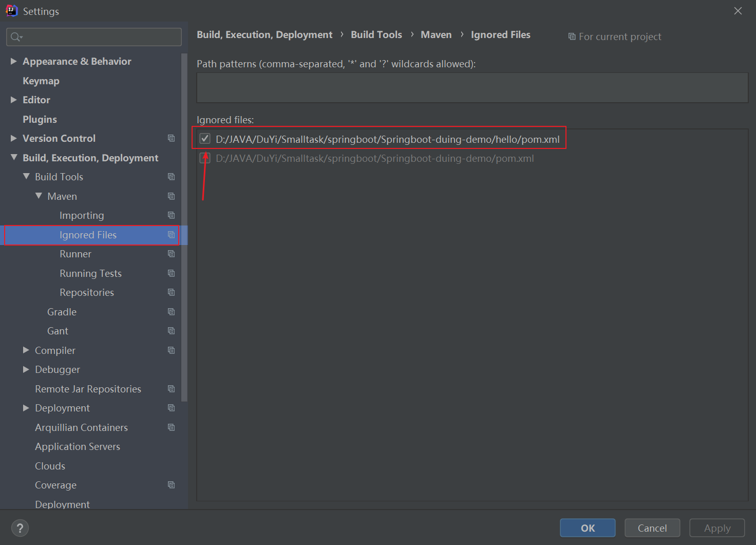
Task: Click project-level icon beside Build Tools
Action: point(172,177)
